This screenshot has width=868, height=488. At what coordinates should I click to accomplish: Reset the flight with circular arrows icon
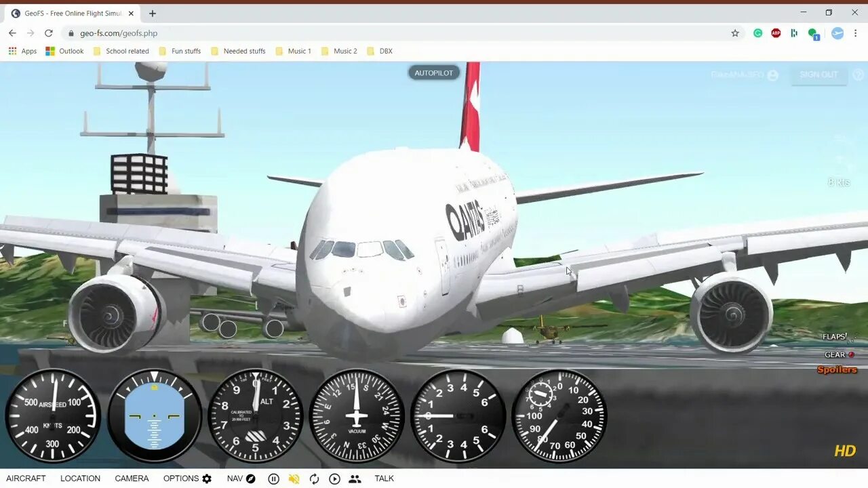pyautogui.click(x=314, y=479)
